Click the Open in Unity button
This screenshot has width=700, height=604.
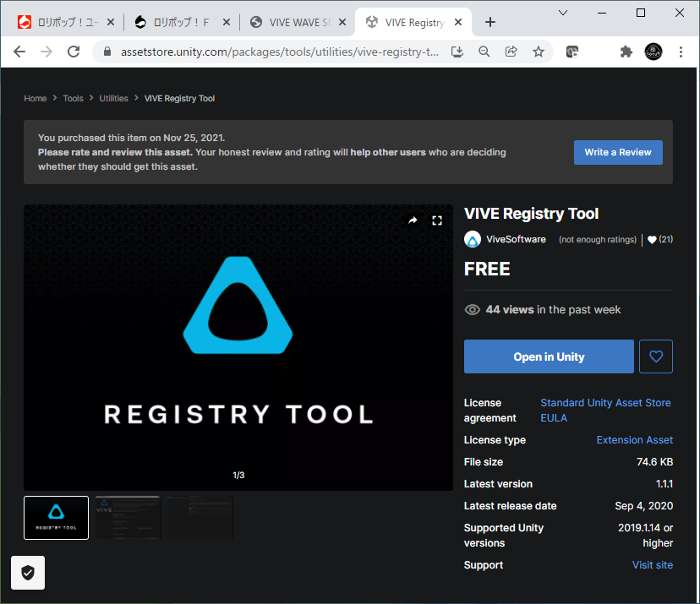(x=549, y=356)
